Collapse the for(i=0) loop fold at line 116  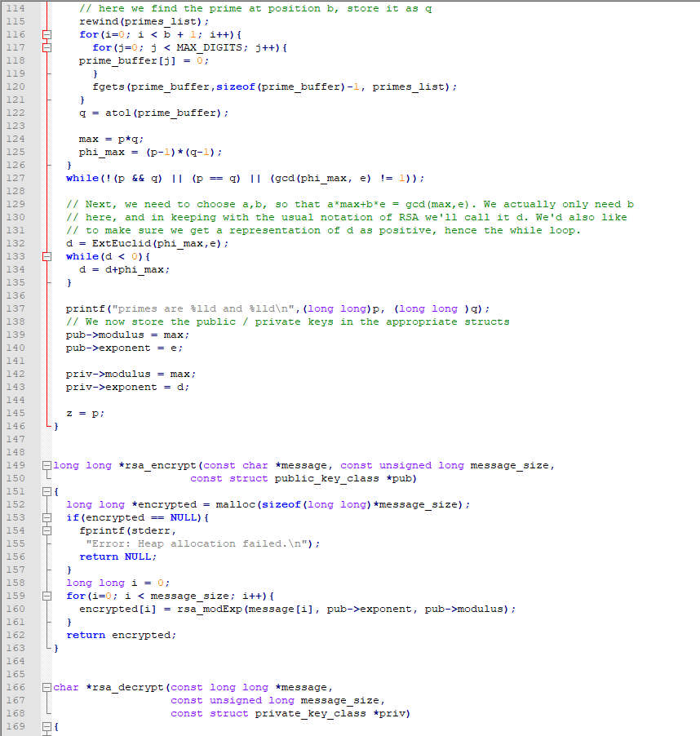[x=47, y=35]
